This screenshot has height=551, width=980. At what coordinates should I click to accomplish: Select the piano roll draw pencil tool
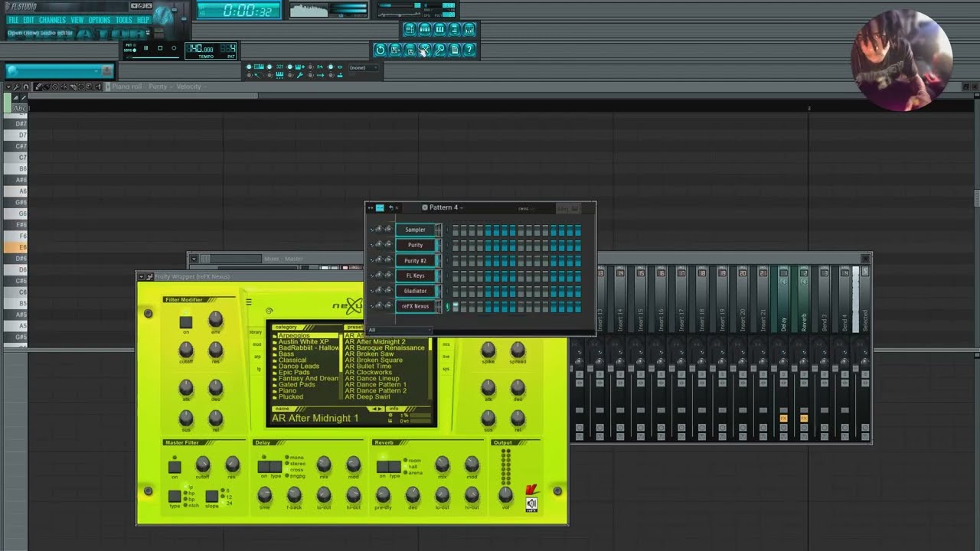click(38, 86)
